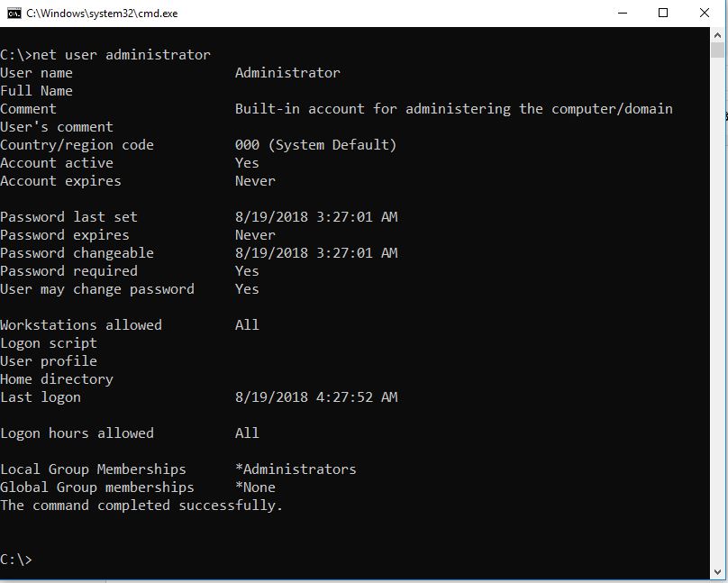Click the command completed successfully message
The height and width of the screenshot is (583, 728).
click(140, 505)
